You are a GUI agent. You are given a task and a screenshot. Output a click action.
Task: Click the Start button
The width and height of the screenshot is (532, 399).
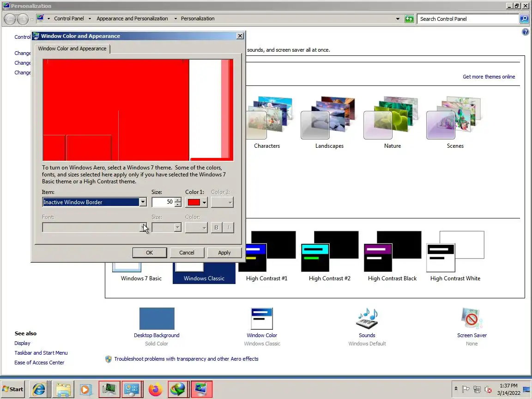tap(13, 389)
